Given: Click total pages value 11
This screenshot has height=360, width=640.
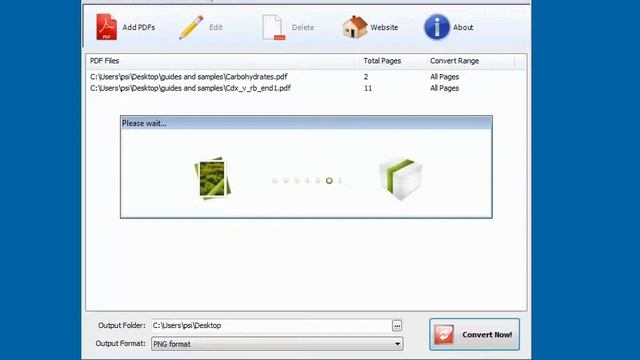Looking at the screenshot, I should 368,88.
